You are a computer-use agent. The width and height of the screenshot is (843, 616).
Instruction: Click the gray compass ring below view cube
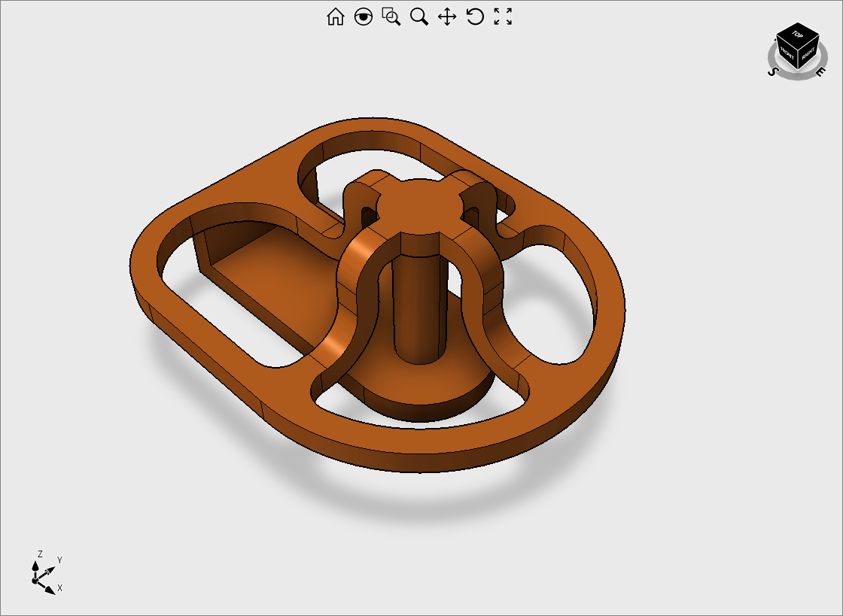coord(797,76)
